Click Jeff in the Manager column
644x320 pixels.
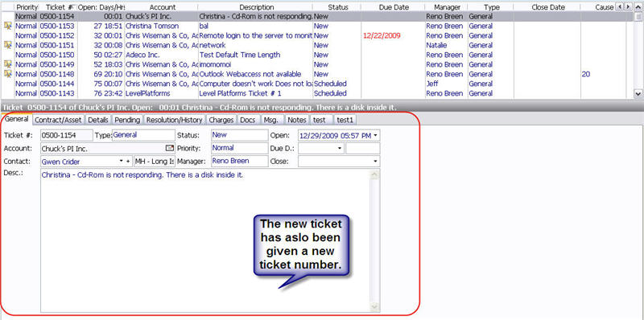click(432, 84)
